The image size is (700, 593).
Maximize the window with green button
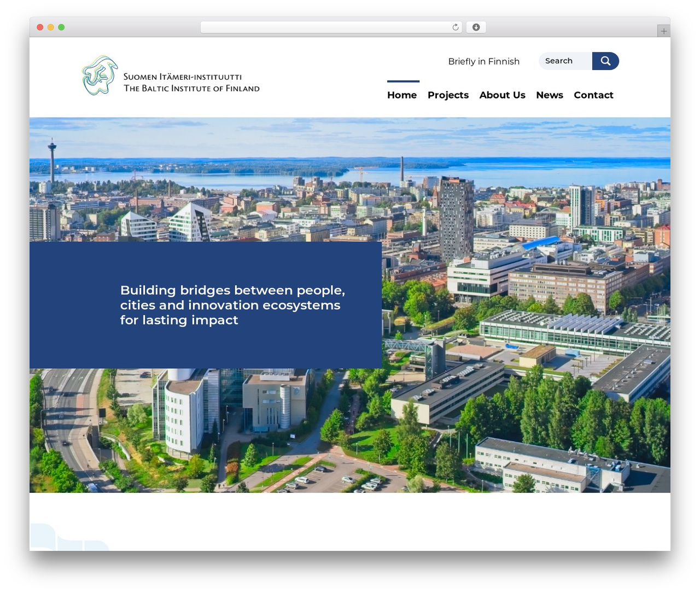click(x=61, y=27)
